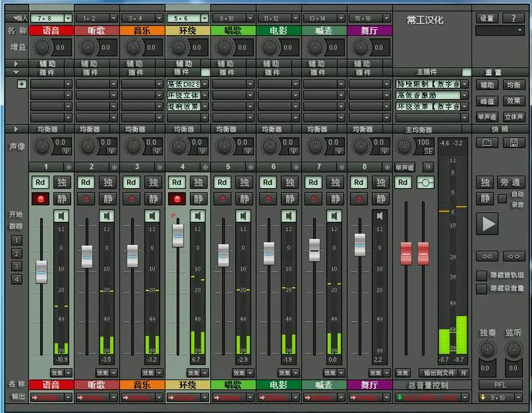
Task: Click the master play button
Action: point(487,224)
